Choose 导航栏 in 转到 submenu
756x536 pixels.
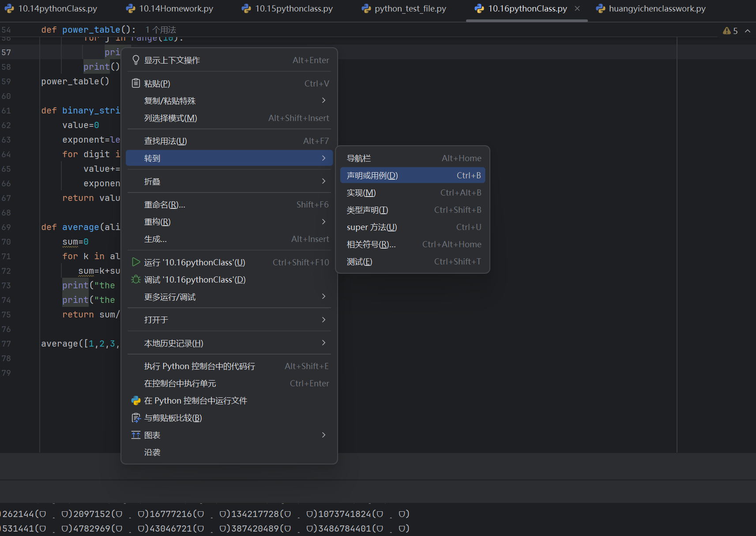[413, 158]
